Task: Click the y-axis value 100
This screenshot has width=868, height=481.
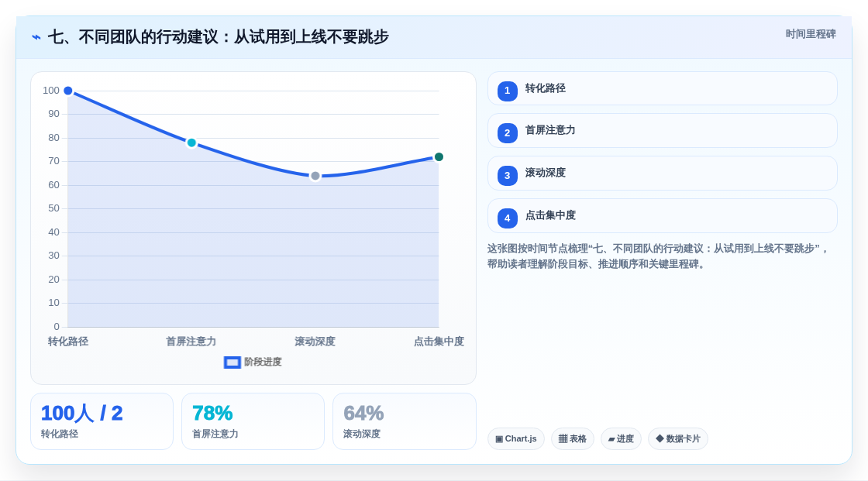Action: coord(51,91)
